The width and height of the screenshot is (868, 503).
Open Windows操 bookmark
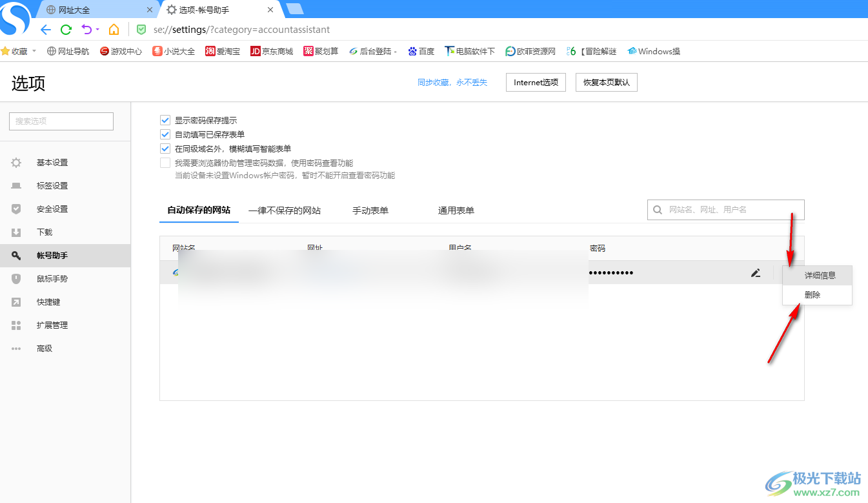pos(654,51)
